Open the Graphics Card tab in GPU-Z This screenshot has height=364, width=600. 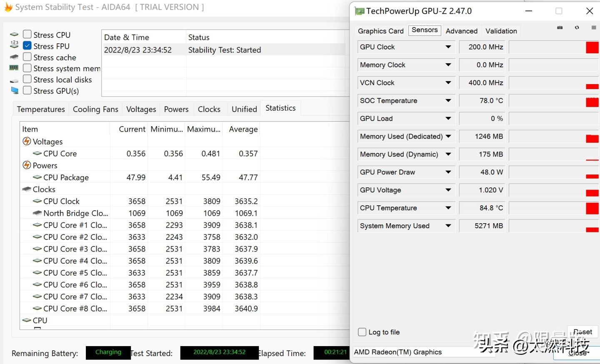(380, 31)
